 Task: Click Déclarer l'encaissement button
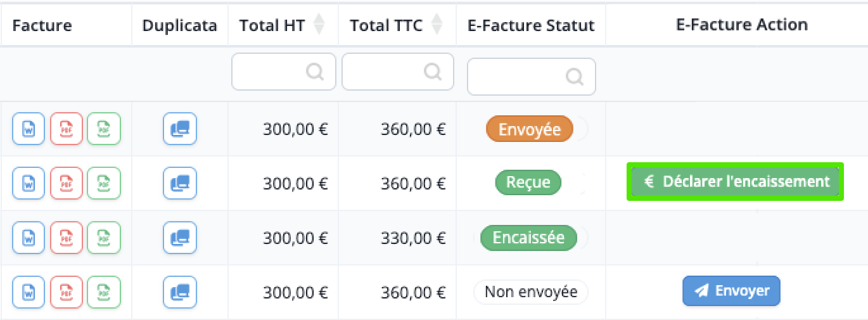tap(736, 182)
